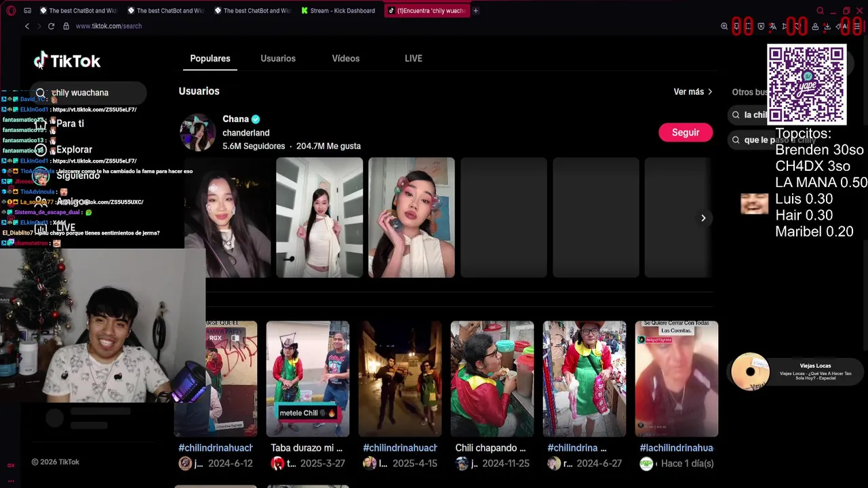Switch to the Populares tab

point(210,58)
